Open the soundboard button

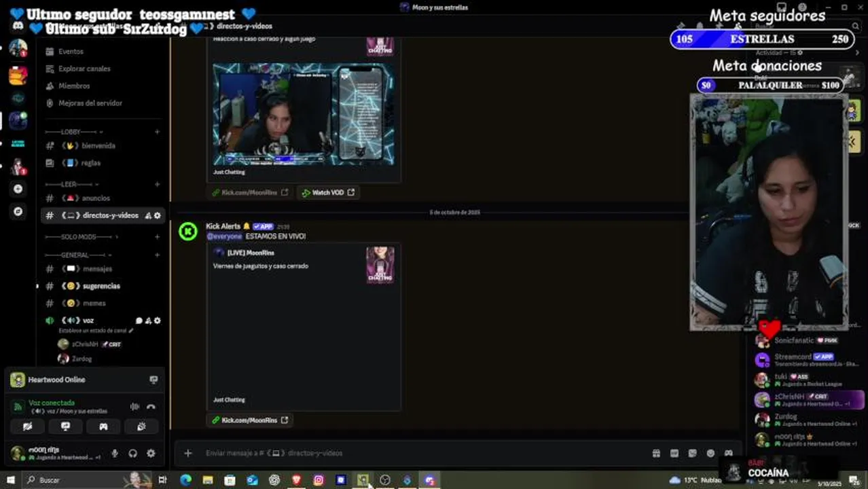click(141, 427)
